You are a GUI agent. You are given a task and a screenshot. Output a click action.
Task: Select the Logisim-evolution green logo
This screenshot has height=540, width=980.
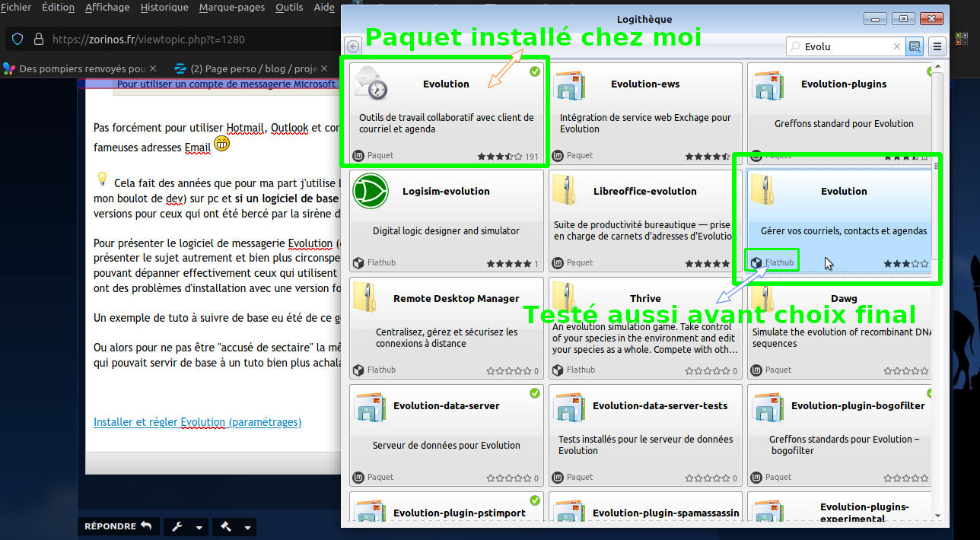[371, 191]
